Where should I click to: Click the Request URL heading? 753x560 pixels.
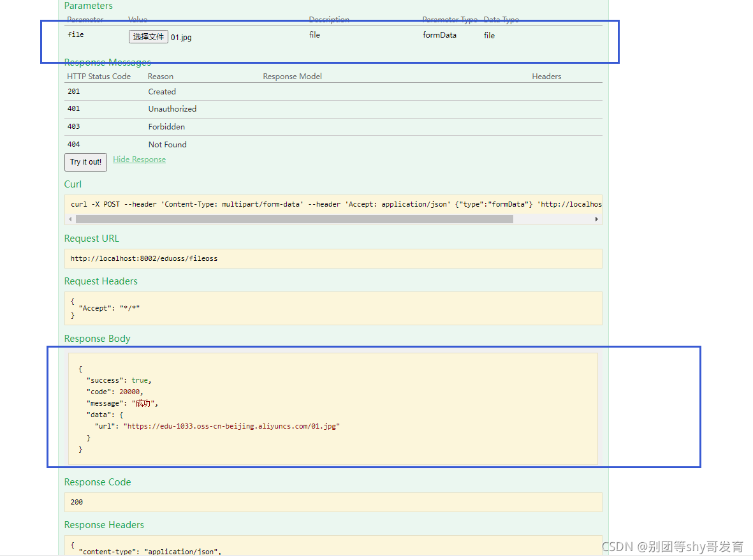click(x=92, y=238)
